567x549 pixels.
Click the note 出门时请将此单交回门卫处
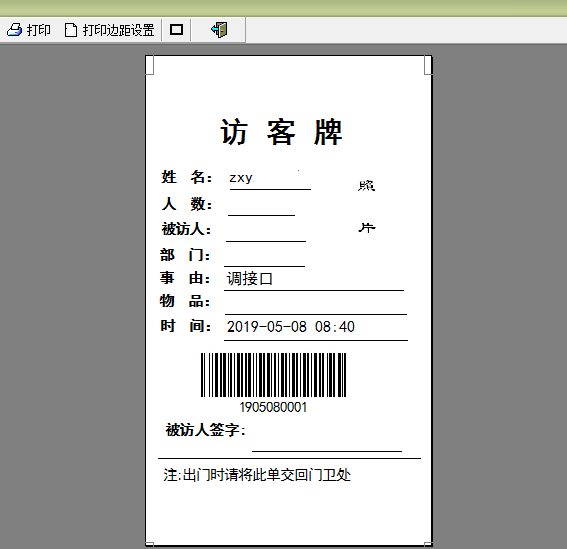coord(267,475)
